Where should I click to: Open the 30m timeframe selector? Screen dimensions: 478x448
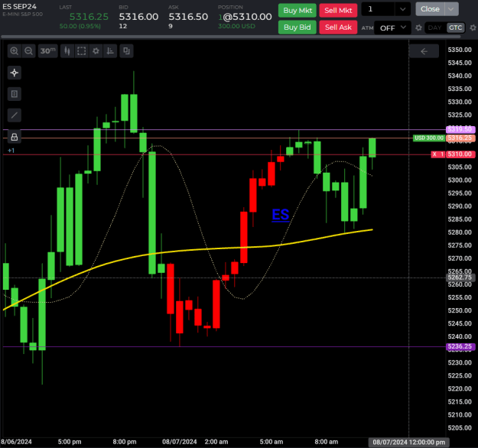[x=48, y=51]
